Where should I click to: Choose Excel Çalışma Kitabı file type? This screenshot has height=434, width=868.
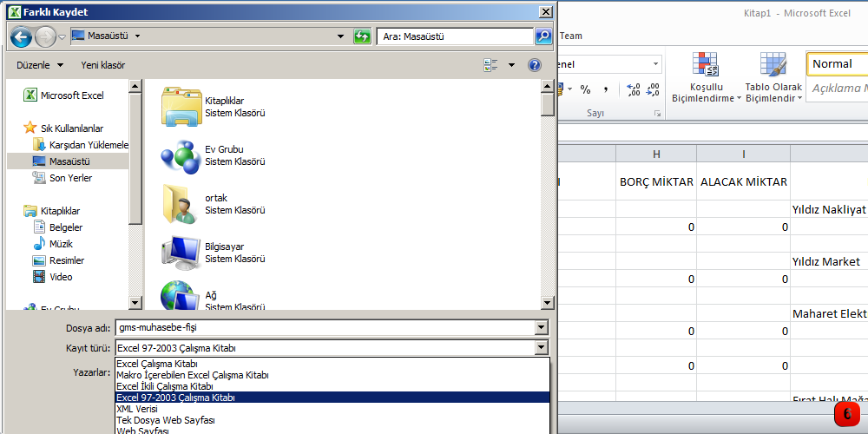[332, 365]
